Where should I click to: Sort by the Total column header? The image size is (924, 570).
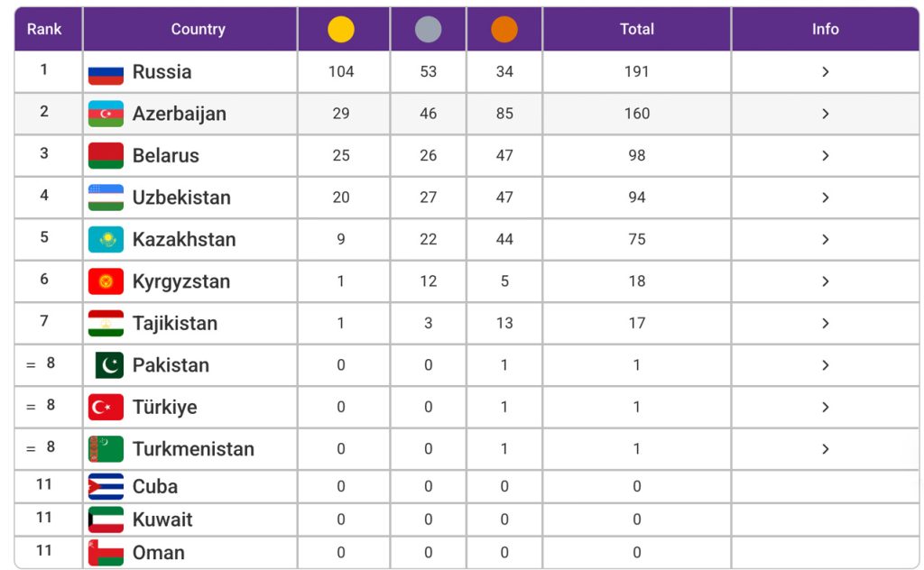(x=636, y=30)
